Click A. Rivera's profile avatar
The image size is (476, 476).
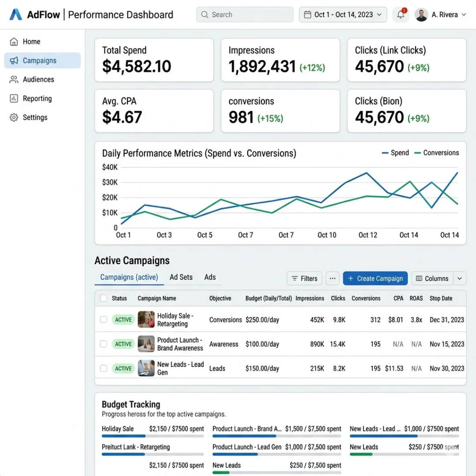pyautogui.click(x=421, y=15)
